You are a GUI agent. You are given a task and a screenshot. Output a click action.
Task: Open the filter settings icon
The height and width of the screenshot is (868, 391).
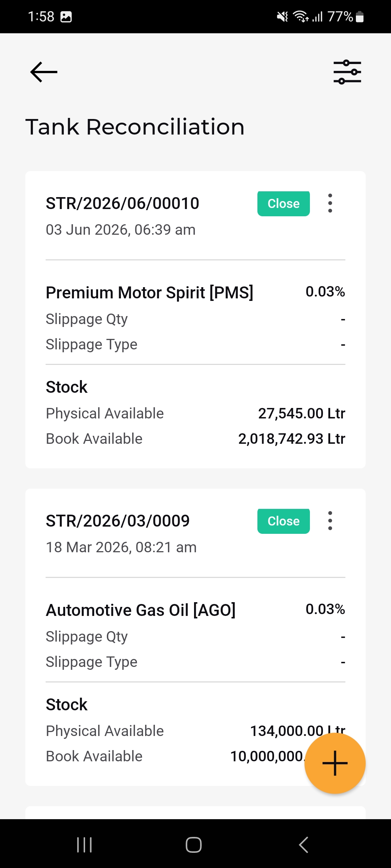(347, 72)
